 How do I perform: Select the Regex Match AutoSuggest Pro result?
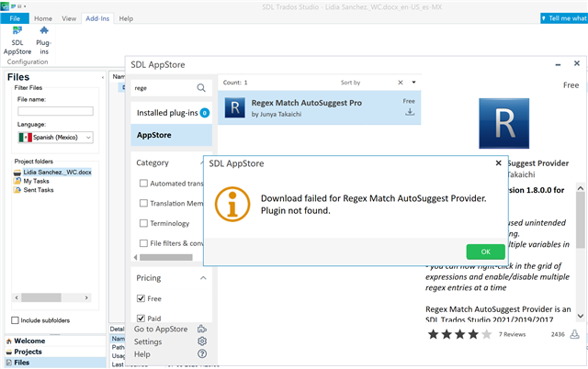(x=319, y=107)
